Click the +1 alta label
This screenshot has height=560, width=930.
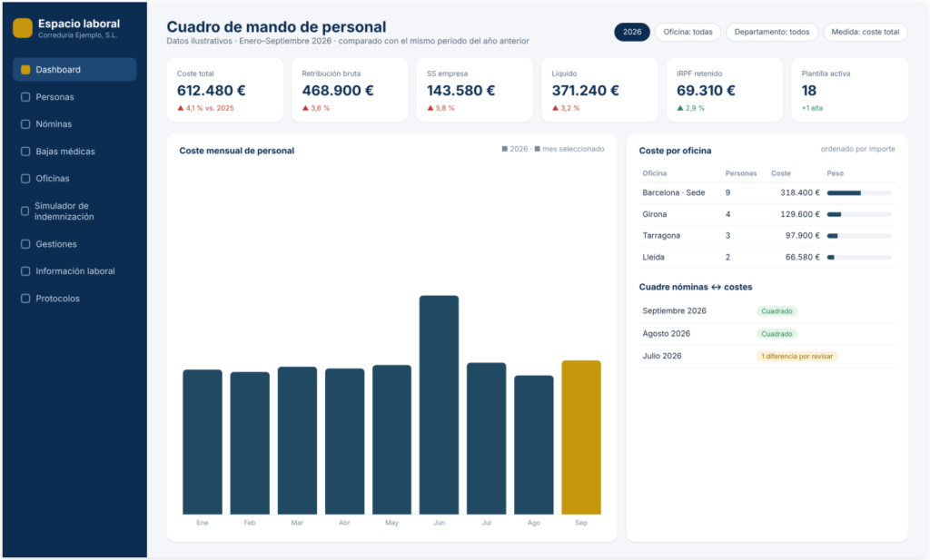[x=812, y=108]
